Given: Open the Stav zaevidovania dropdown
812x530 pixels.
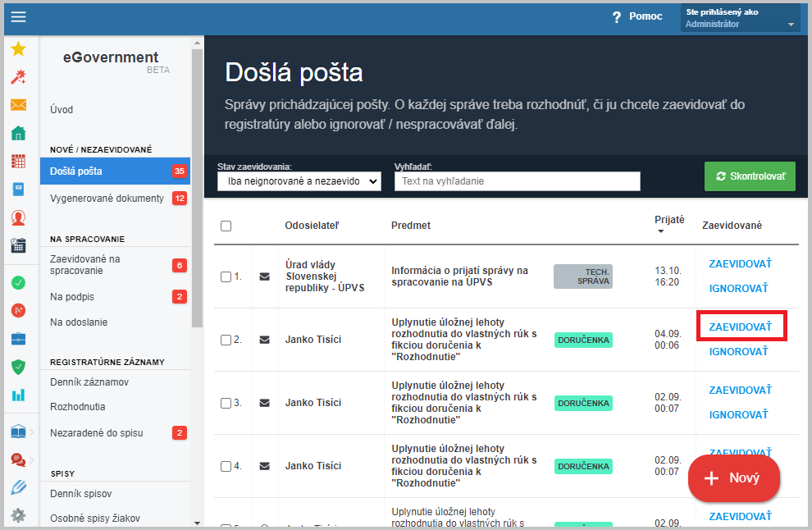Looking at the screenshot, I should pos(299,181).
